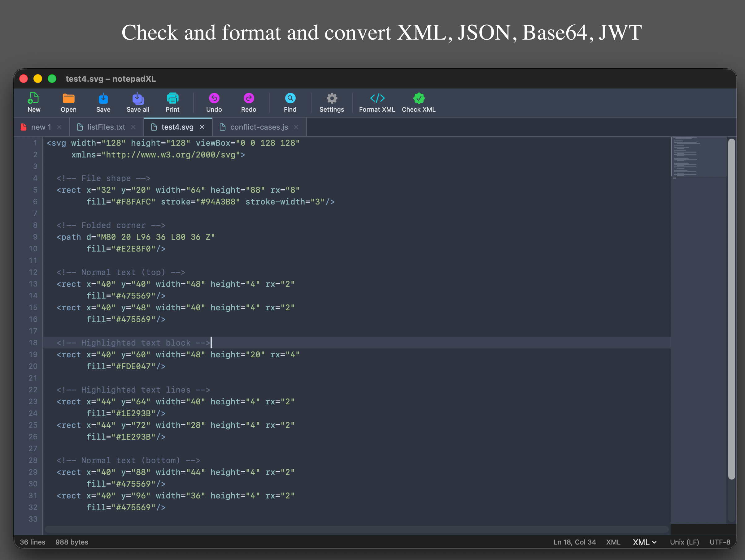745x560 pixels.
Task: Open Settings gear
Action: point(331,102)
